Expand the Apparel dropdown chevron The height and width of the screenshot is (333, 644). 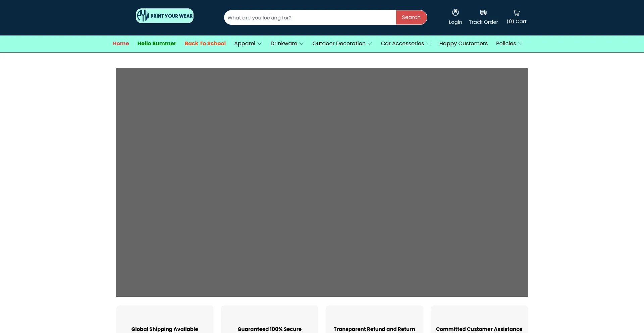click(x=259, y=44)
